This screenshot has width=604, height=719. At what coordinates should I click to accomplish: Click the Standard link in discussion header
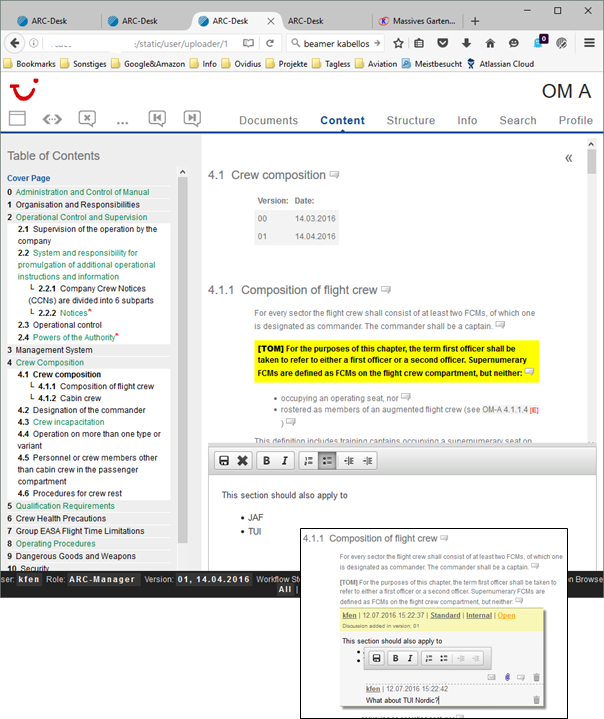click(445, 615)
